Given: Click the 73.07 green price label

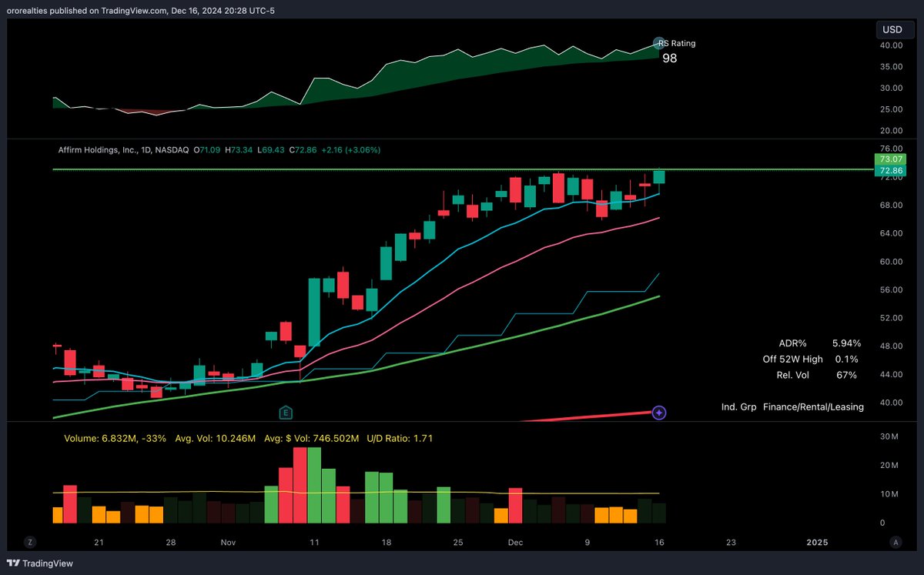Looking at the screenshot, I should [890, 159].
